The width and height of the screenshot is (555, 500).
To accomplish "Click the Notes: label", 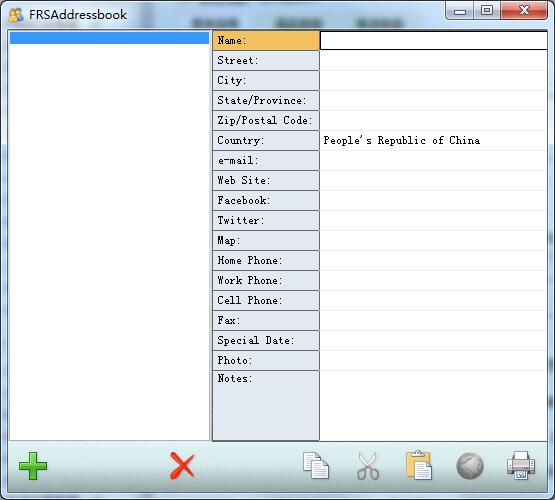I will point(266,406).
